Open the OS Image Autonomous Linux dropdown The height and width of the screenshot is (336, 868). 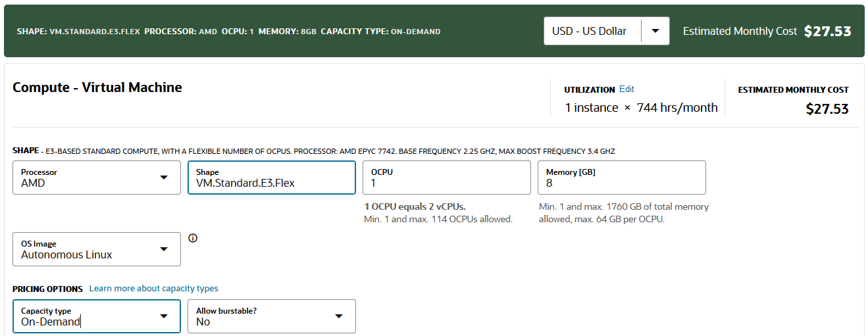[x=97, y=249]
